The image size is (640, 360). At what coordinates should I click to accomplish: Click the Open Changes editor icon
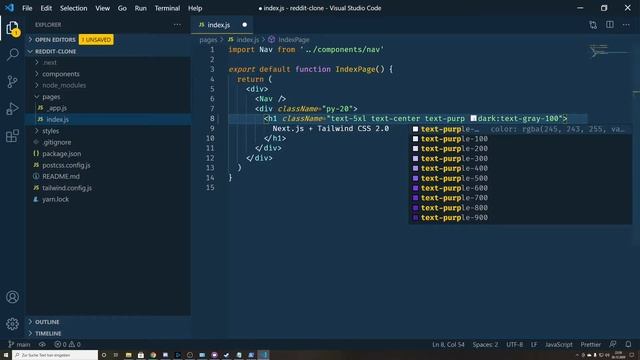[x=593, y=25]
